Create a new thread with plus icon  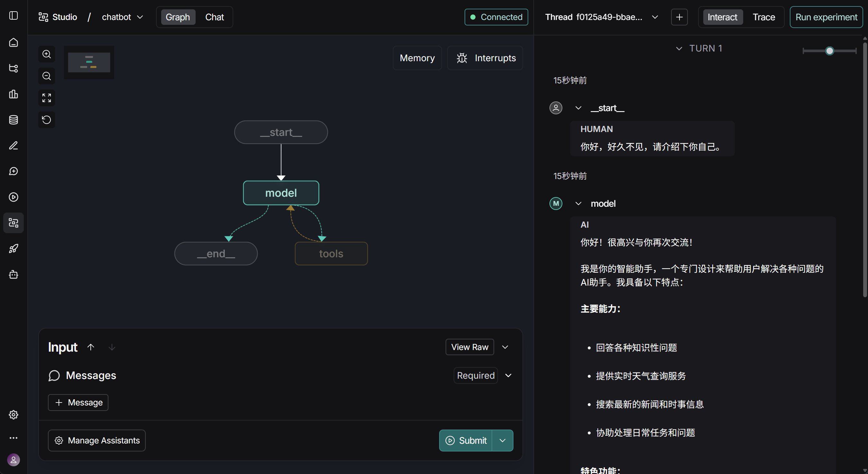coord(679,17)
